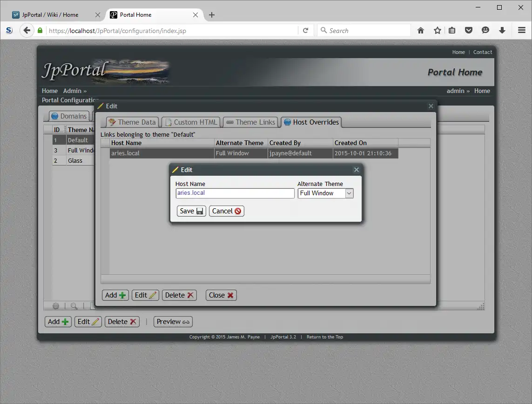Sort by Created On column header
Screen dimensions: 532x404
[x=365, y=143]
